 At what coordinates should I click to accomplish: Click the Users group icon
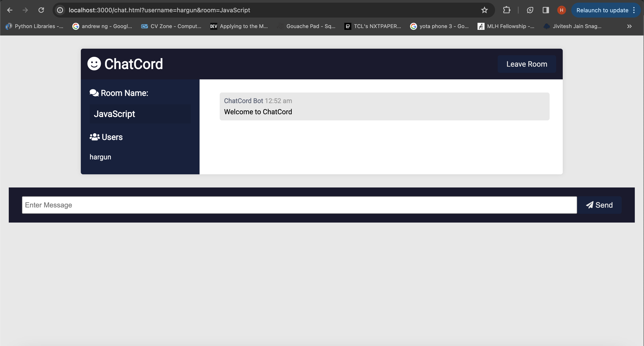(94, 137)
